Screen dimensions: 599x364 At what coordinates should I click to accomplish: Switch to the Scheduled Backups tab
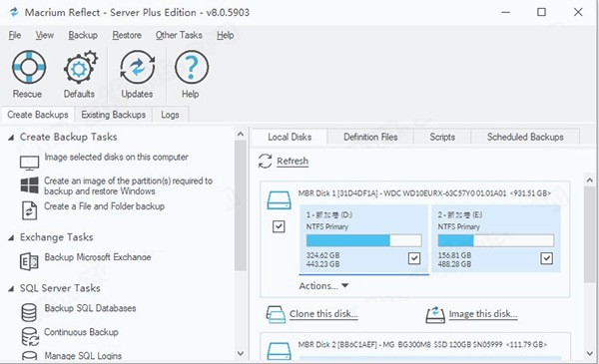(525, 137)
